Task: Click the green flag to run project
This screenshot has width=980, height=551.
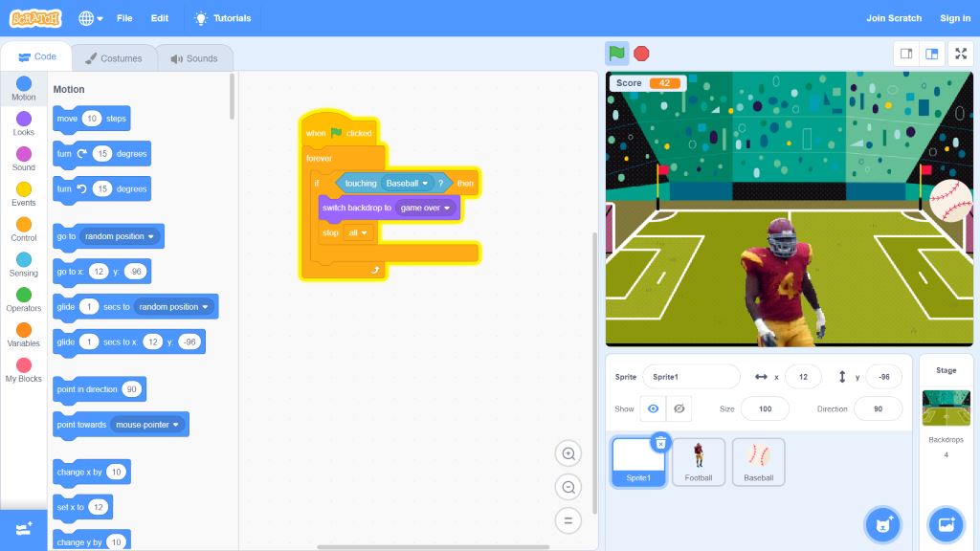Action: pos(617,54)
